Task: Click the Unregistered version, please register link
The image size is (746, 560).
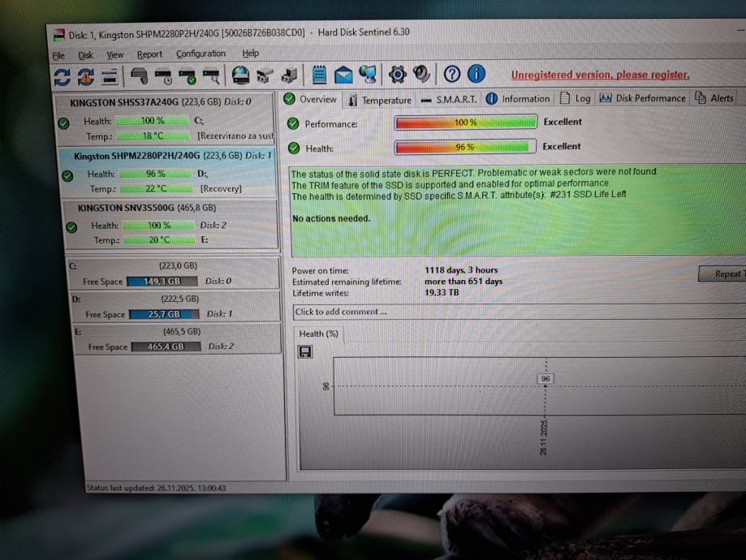Action: pyautogui.click(x=600, y=75)
